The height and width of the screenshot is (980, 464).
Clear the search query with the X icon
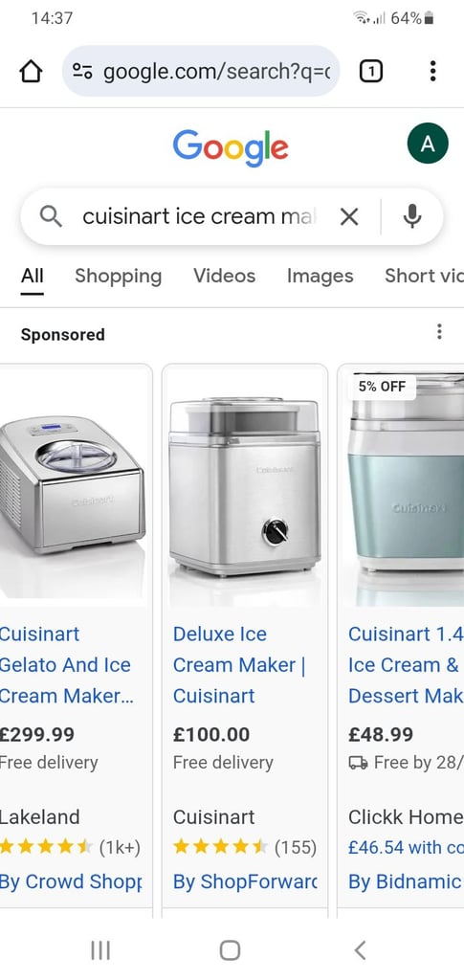click(x=349, y=217)
